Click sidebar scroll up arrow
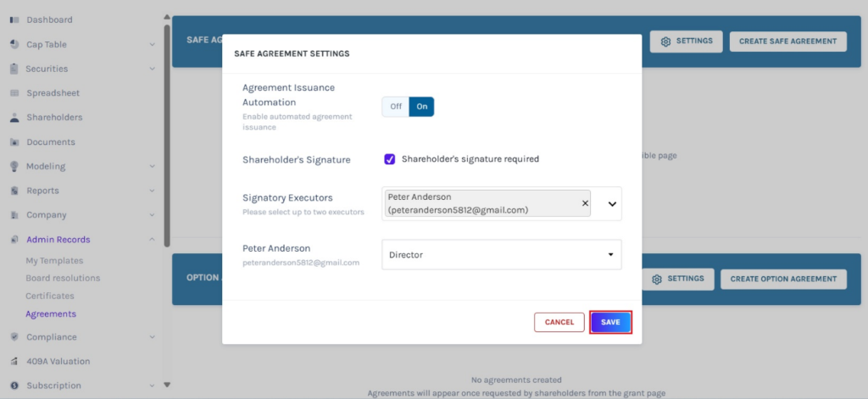868x399 pixels. pyautogui.click(x=167, y=17)
